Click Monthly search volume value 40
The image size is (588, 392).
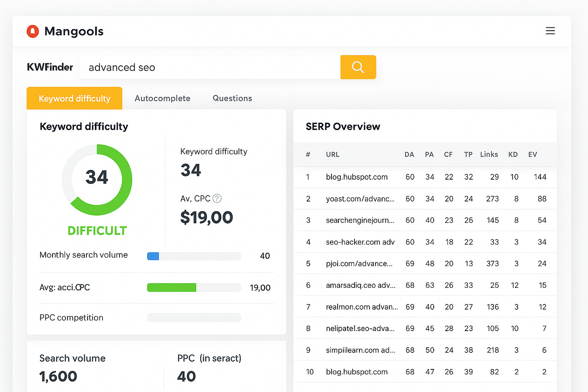(265, 256)
